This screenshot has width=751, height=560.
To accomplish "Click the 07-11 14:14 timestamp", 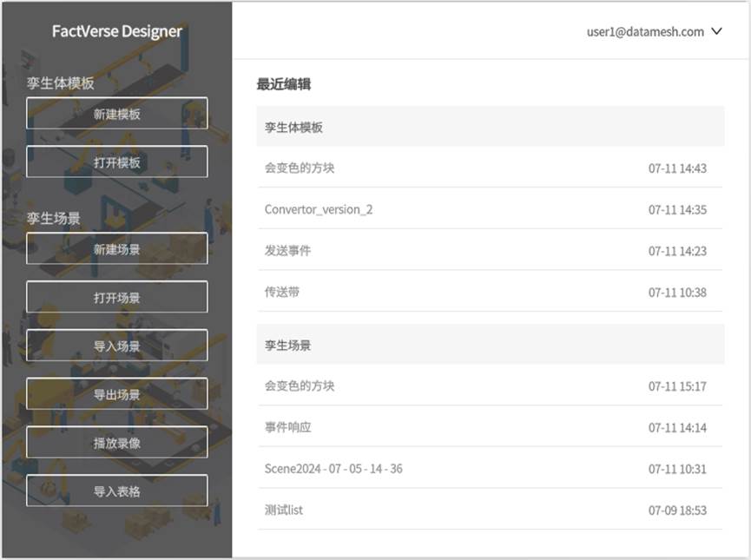I will click(x=677, y=428).
